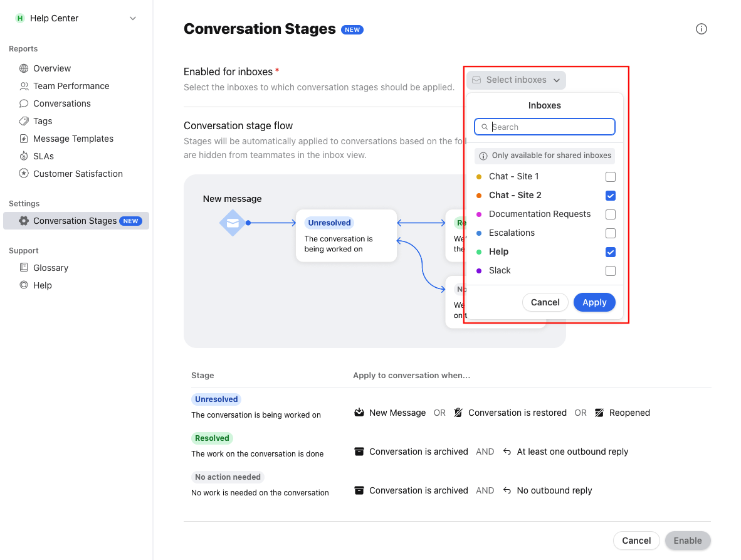The height and width of the screenshot is (560, 741).
Task: Open the Select inboxes dropdown
Action: [515, 80]
